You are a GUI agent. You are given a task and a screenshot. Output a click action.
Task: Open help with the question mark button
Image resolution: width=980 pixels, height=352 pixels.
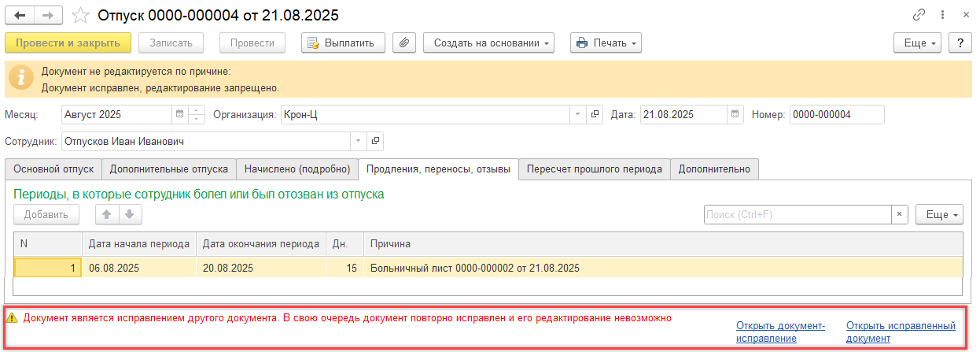click(x=960, y=43)
